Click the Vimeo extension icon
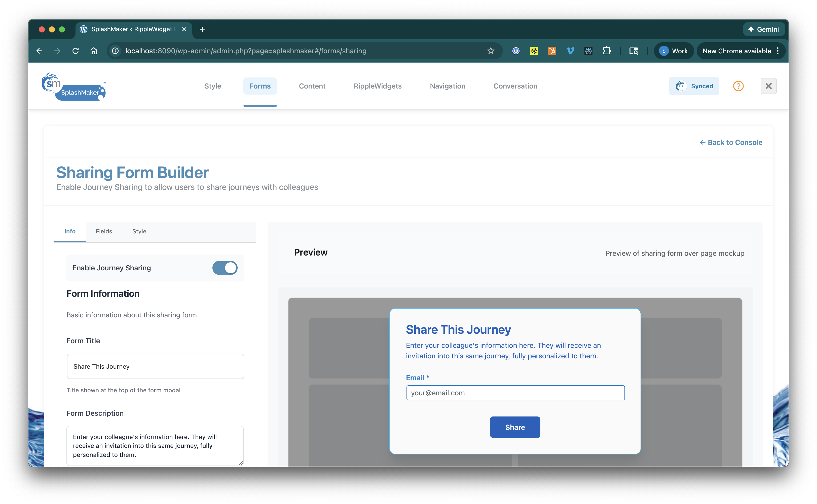This screenshot has width=817, height=504. point(570,51)
